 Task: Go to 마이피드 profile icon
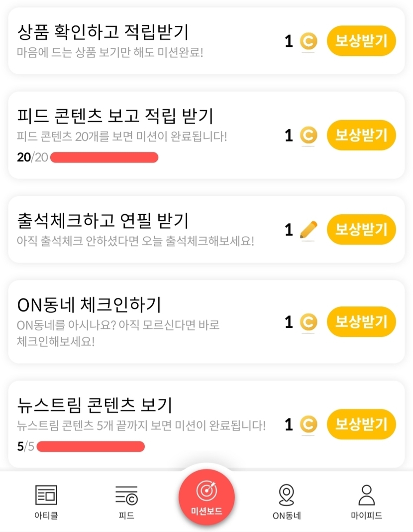pos(366,495)
